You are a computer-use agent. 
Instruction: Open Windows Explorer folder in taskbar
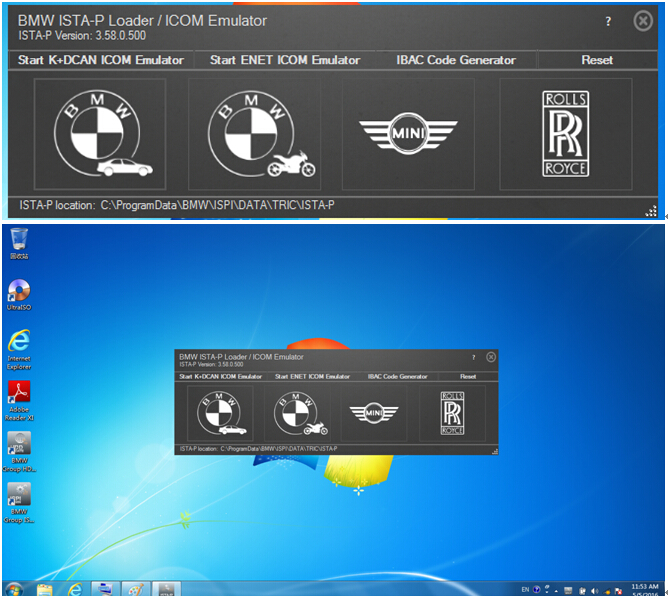(x=44, y=590)
